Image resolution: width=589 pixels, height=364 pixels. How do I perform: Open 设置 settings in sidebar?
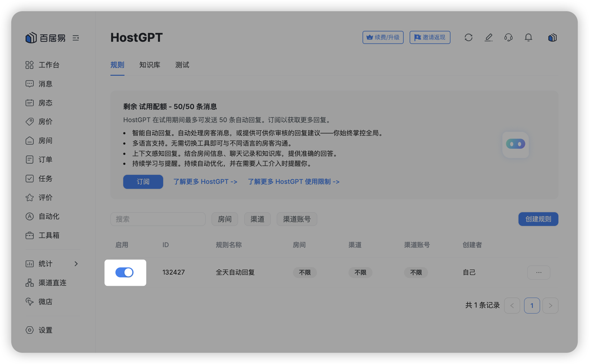tap(45, 330)
